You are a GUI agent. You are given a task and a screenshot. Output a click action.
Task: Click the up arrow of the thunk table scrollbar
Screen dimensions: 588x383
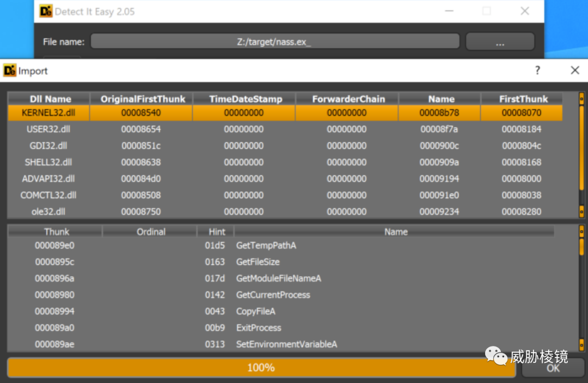pyautogui.click(x=581, y=232)
